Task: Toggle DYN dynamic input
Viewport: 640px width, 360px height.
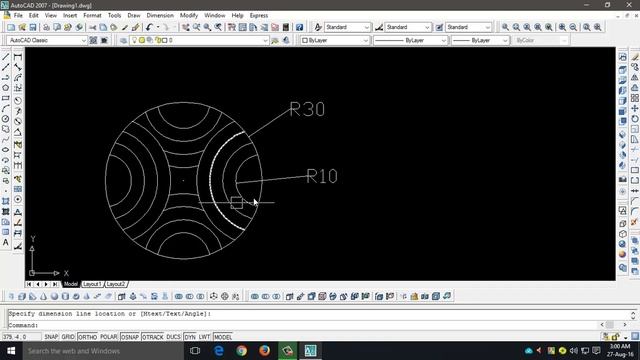Action: pyautogui.click(x=190, y=337)
